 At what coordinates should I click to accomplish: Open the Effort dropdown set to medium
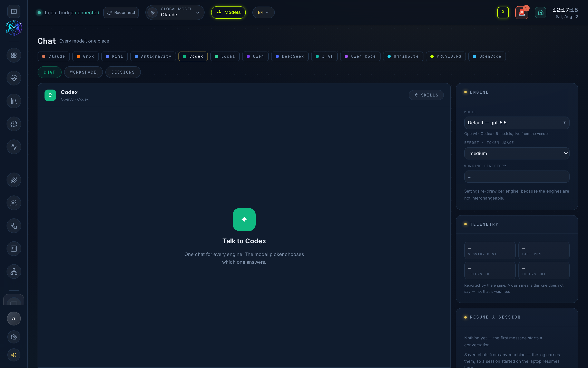click(x=517, y=153)
